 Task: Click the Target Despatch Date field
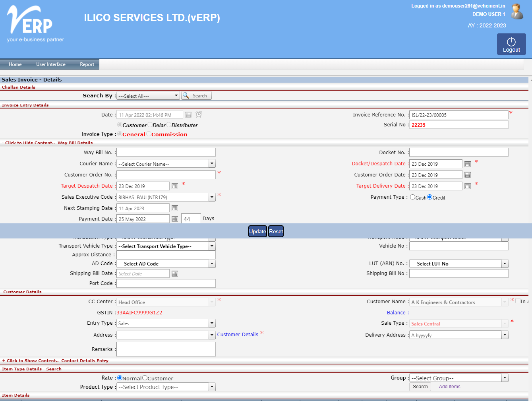[143, 186]
